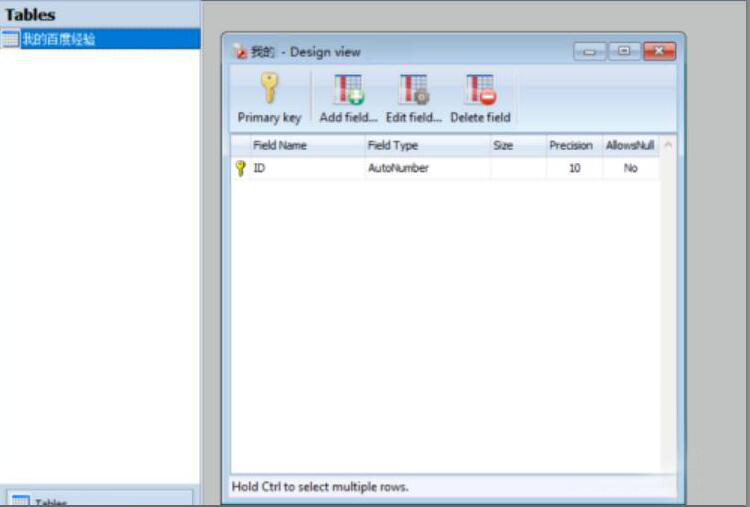Click the Primary key toolbar icon

[x=269, y=90]
